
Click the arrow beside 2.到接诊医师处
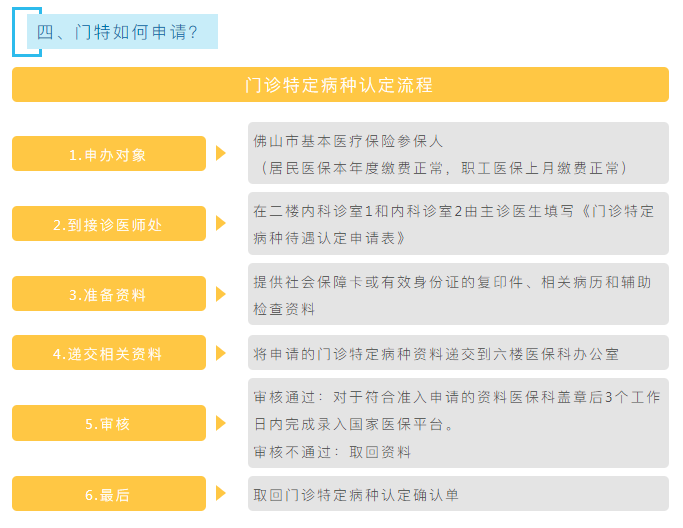[x=221, y=223]
